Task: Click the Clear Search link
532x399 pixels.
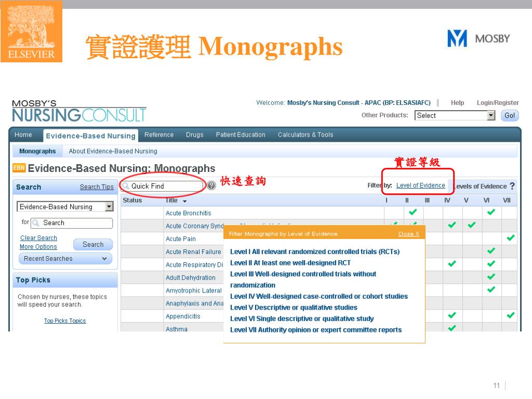Action: (38, 238)
